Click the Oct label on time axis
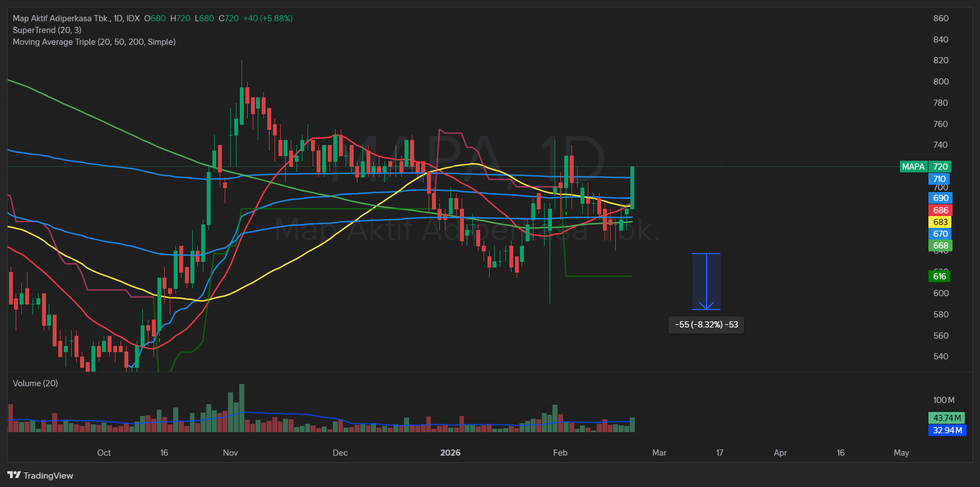 [104, 453]
